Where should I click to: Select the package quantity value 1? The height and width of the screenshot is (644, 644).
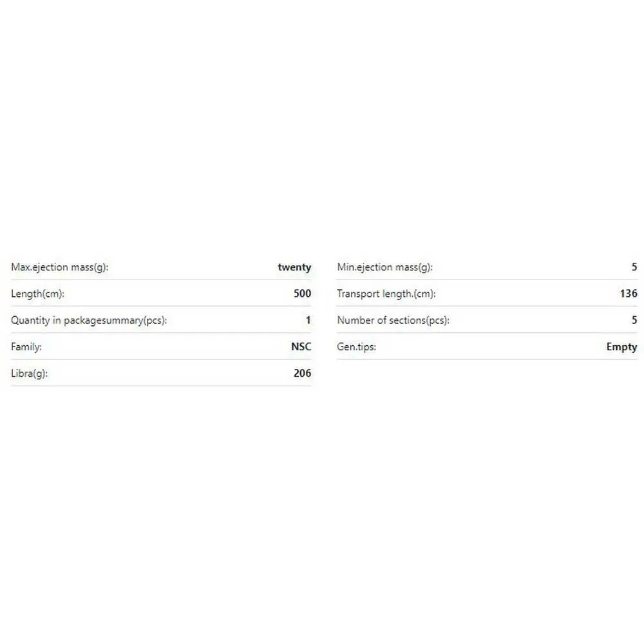(308, 320)
